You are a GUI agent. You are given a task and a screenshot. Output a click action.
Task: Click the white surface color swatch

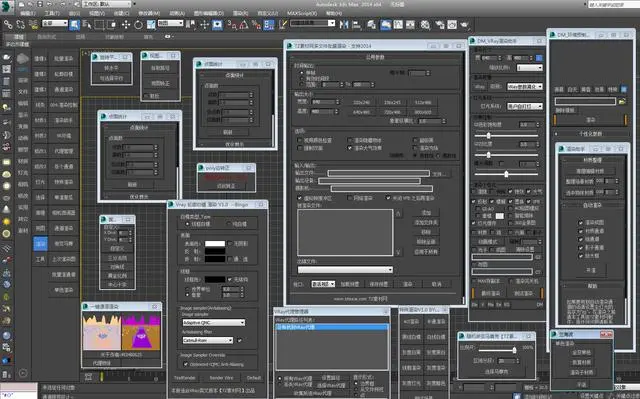point(215,244)
